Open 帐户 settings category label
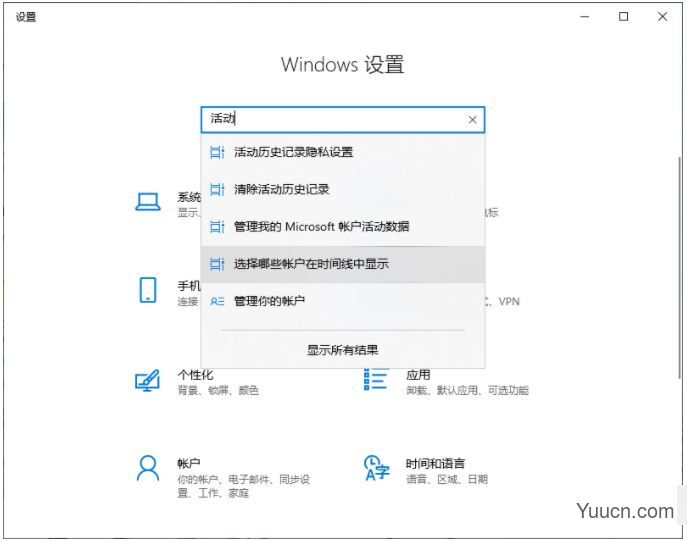This screenshot has height=541, width=687. click(x=189, y=464)
